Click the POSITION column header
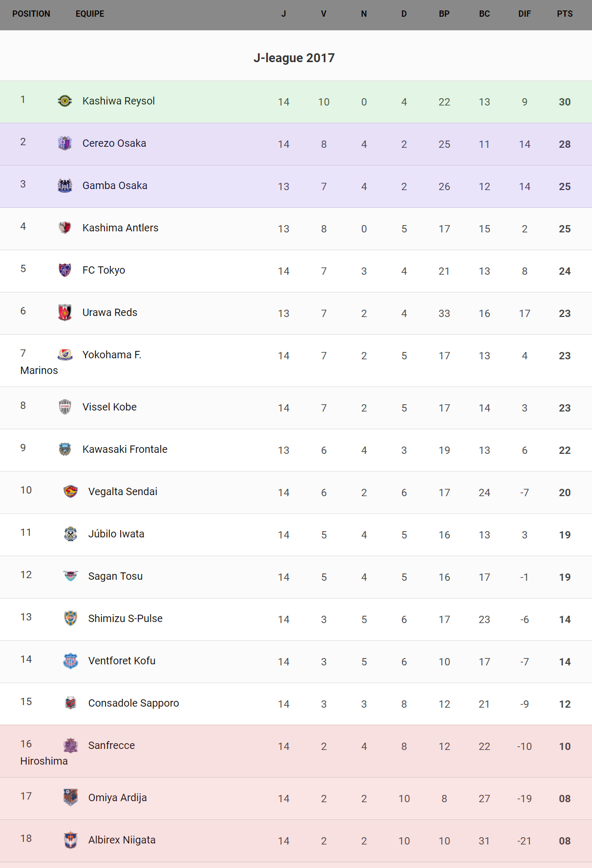The width and height of the screenshot is (592, 868). tap(31, 14)
